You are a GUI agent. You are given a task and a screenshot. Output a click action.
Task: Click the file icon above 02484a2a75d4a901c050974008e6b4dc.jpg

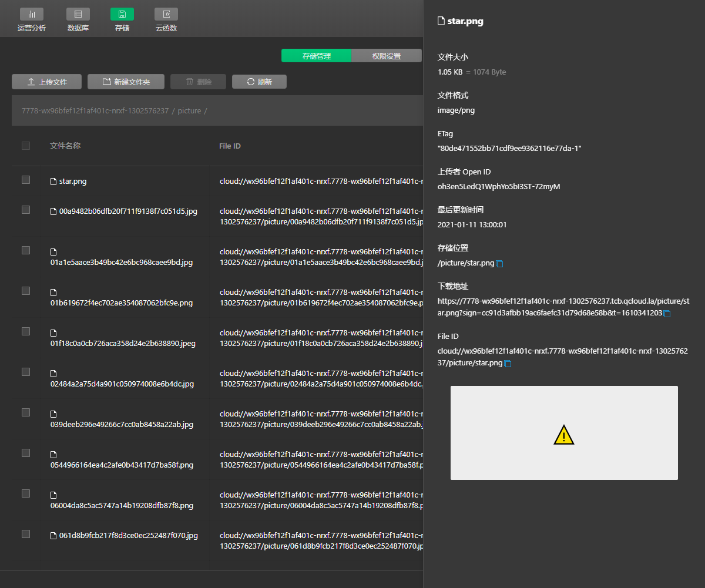pyautogui.click(x=53, y=373)
